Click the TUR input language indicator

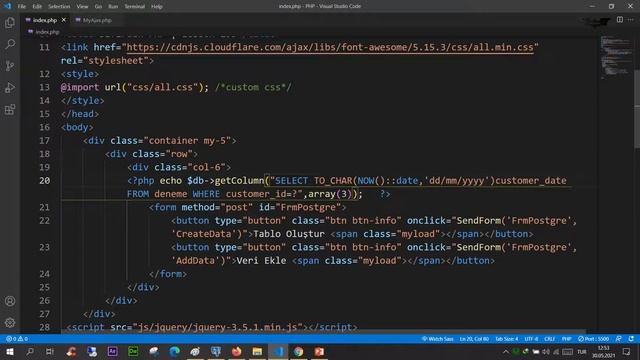(582, 351)
